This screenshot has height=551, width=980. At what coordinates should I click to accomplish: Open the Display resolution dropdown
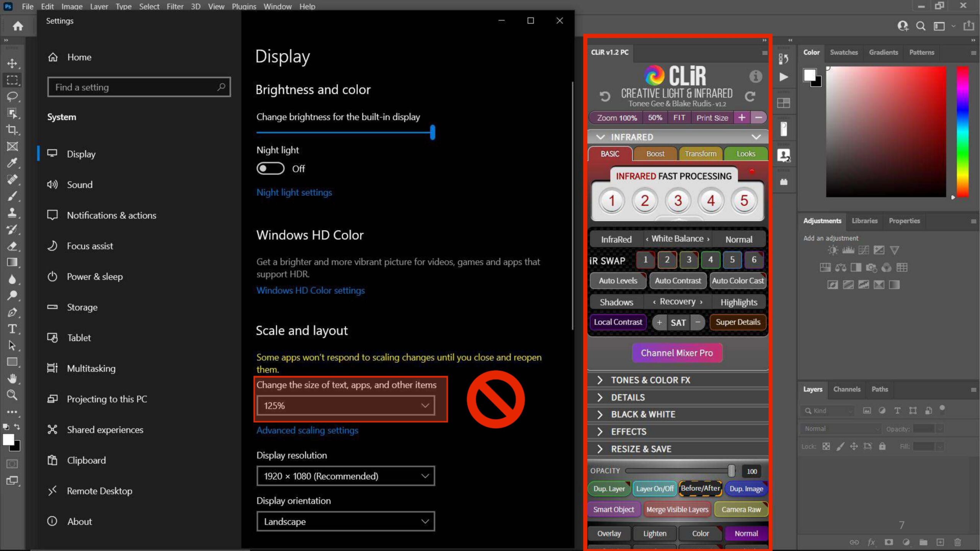pos(346,476)
